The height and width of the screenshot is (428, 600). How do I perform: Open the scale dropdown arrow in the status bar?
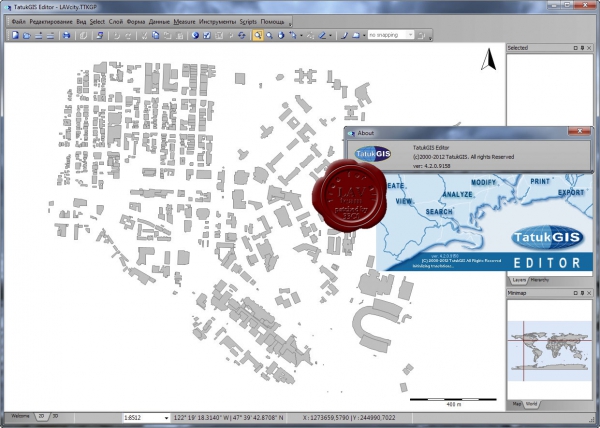click(166, 418)
